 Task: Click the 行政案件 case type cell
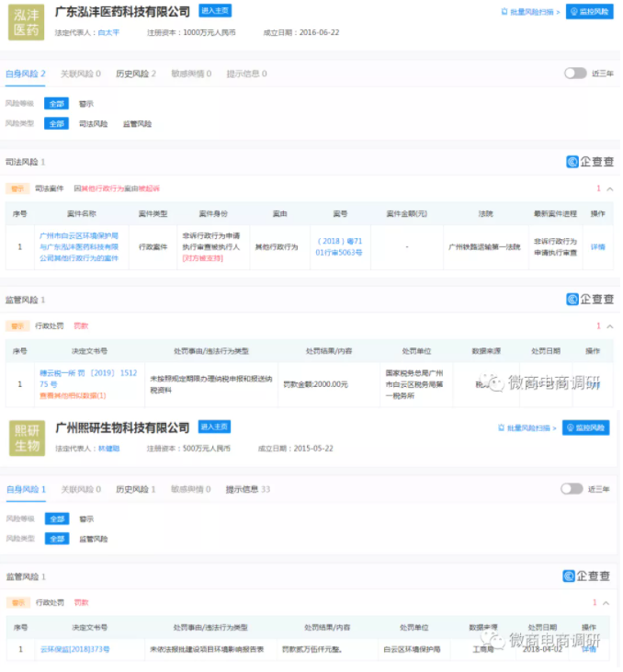click(153, 247)
